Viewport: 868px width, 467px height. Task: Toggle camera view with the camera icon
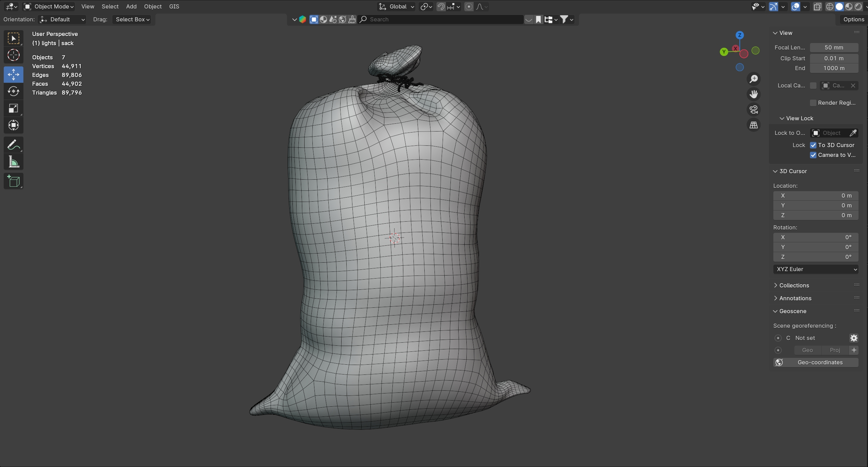click(x=754, y=109)
